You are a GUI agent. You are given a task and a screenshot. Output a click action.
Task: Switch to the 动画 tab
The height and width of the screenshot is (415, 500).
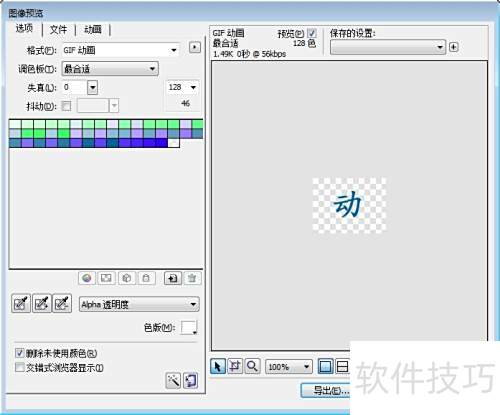(93, 30)
